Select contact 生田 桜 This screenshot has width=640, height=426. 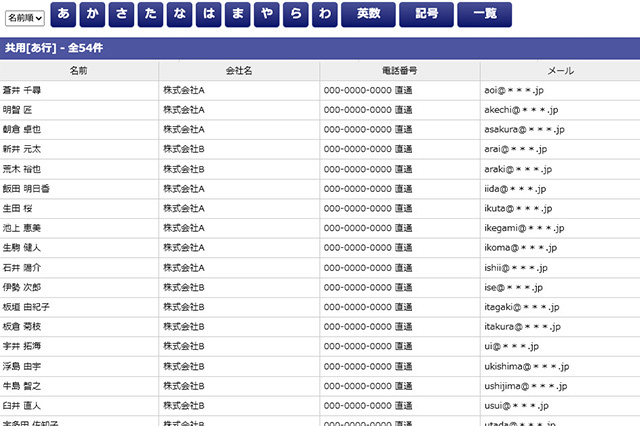pyautogui.click(x=17, y=208)
